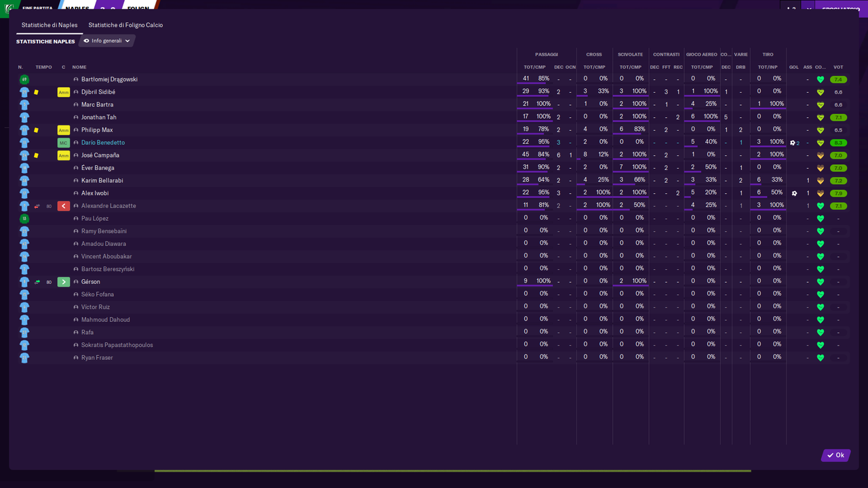This screenshot has height=488, width=868.
Task: Click Benedetto's 8.3 rating badge
Action: pos(838,143)
